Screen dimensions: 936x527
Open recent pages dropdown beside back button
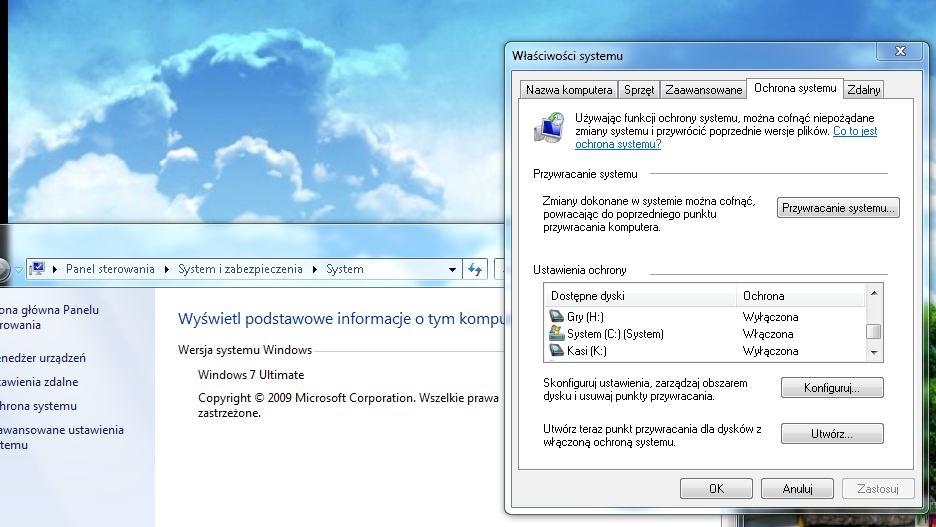click(19, 270)
